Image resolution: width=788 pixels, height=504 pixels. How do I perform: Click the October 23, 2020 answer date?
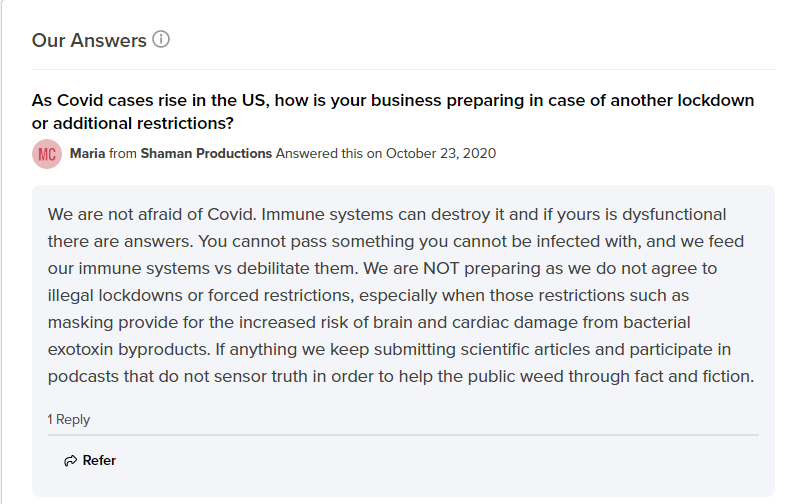click(441, 153)
